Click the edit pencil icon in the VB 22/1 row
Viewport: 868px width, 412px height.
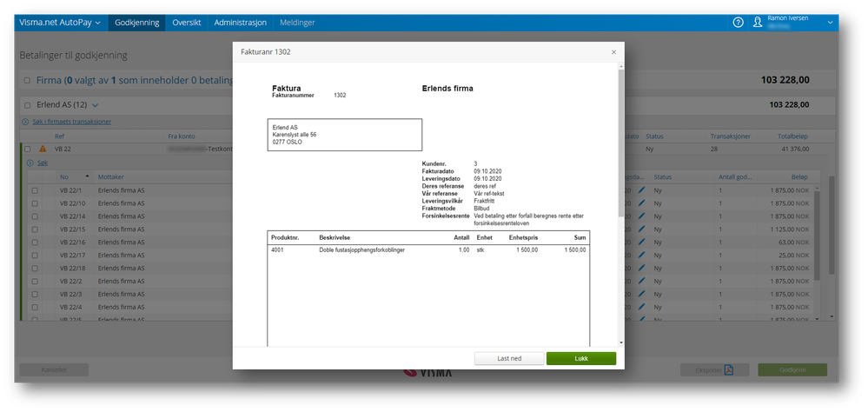tap(642, 190)
